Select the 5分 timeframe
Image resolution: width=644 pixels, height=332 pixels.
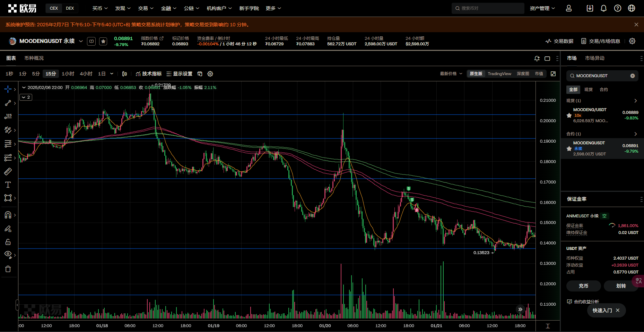coord(36,74)
